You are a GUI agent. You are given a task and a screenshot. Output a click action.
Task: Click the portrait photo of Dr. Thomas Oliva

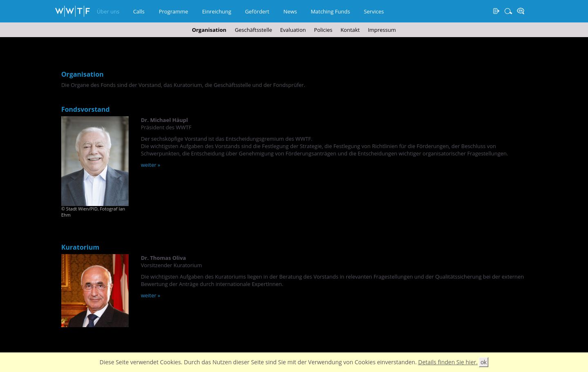pos(95,290)
